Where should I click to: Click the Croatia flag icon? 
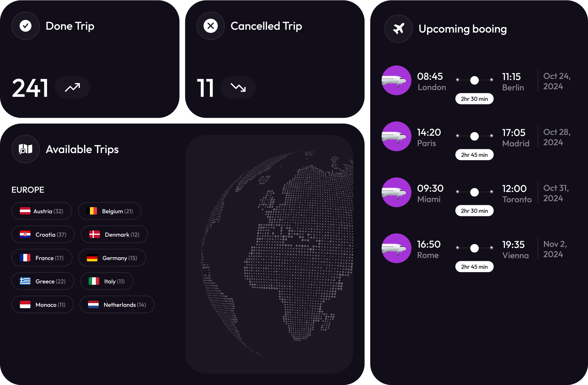pos(25,234)
